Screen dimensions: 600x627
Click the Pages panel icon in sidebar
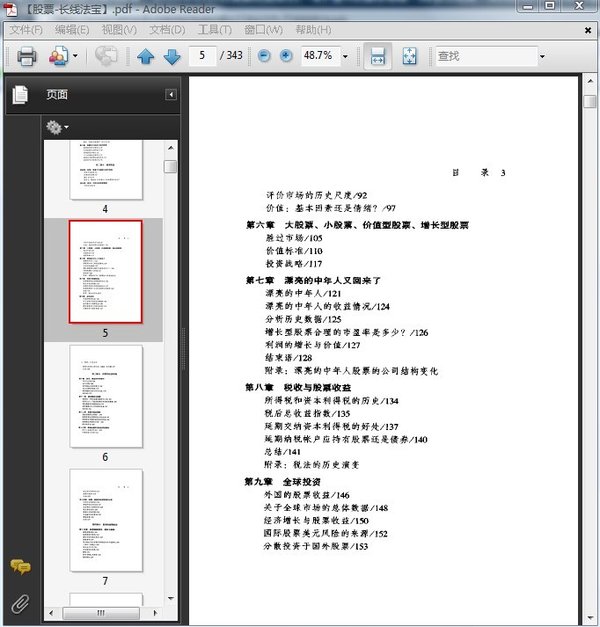tap(20, 95)
